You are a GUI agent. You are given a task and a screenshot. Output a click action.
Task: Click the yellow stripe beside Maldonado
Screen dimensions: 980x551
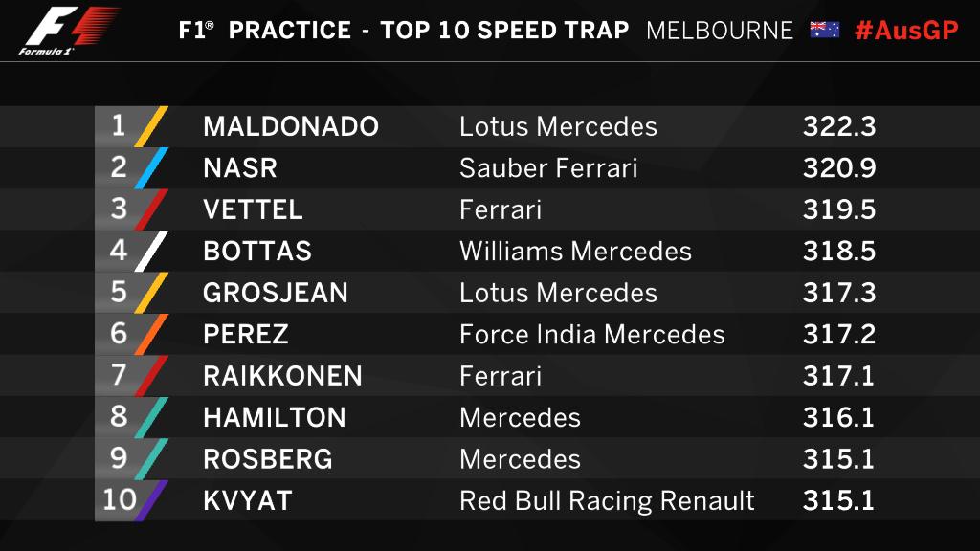(x=151, y=127)
